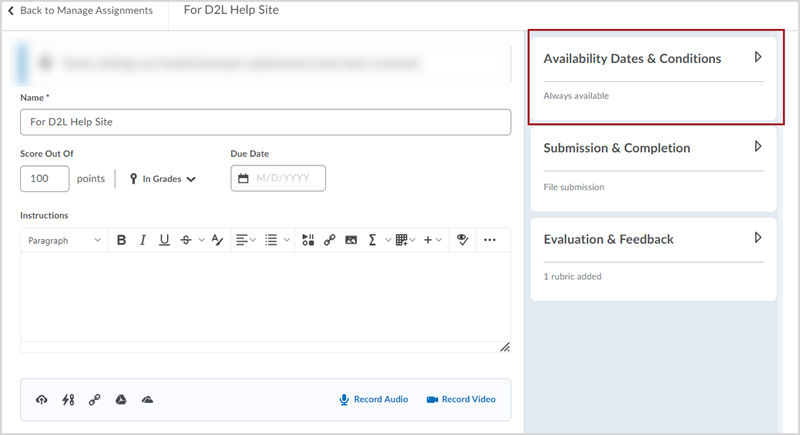Apply italic formatting
This screenshot has height=435, width=800.
(143, 240)
